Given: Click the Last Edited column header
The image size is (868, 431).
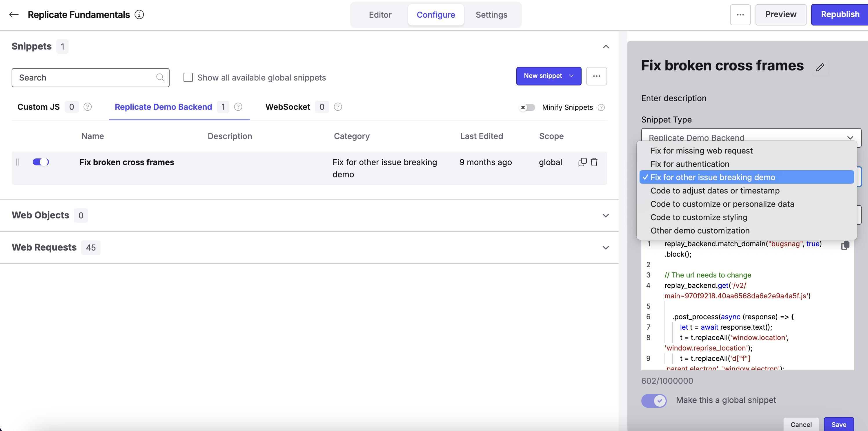Looking at the screenshot, I should click(x=482, y=136).
